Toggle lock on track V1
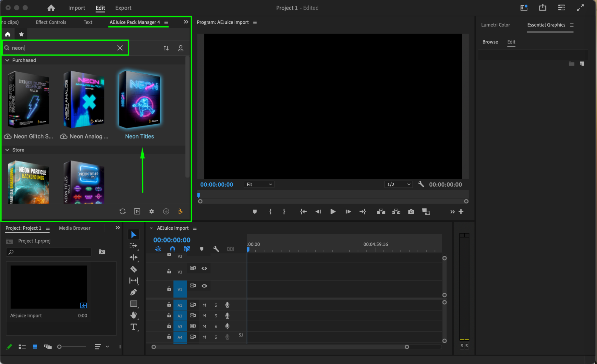The height and width of the screenshot is (364, 597). (169, 289)
